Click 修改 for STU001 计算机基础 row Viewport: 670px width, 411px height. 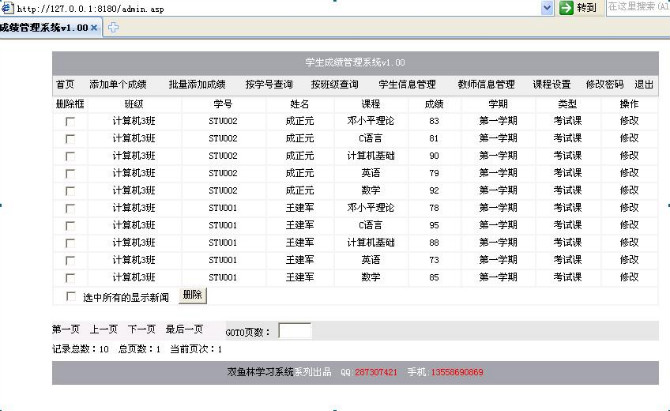coord(629,242)
